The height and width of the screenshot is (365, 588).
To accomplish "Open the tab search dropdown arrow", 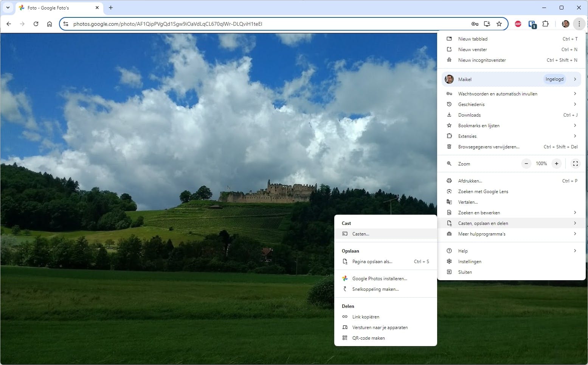I will 8,8.
